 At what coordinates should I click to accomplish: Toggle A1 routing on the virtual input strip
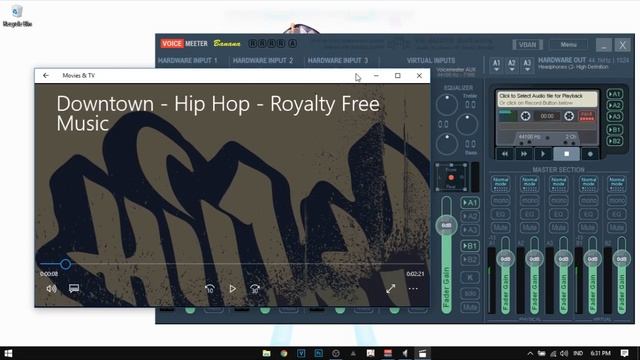pos(470,202)
